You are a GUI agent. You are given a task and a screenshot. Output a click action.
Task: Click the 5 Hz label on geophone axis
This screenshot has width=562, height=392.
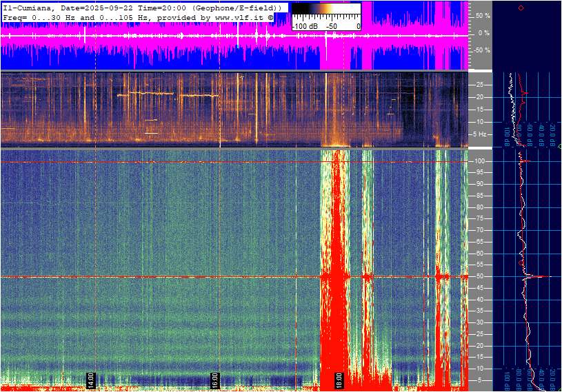click(480, 134)
